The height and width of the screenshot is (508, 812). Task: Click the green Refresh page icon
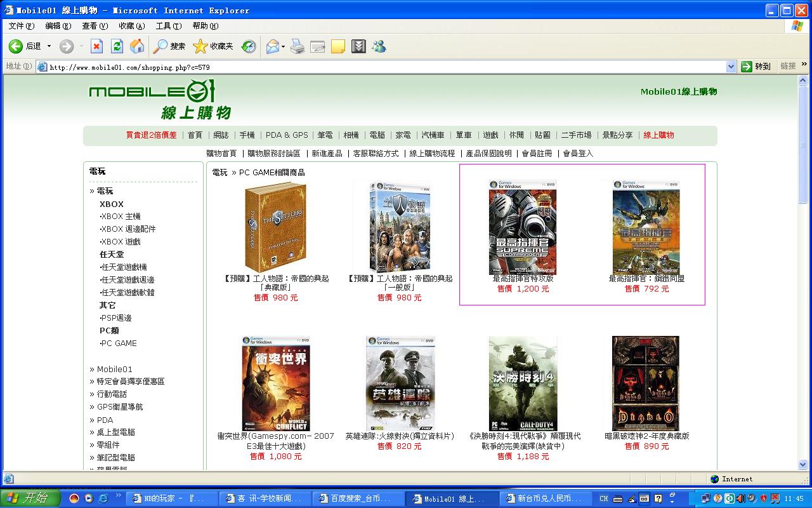[x=117, y=46]
